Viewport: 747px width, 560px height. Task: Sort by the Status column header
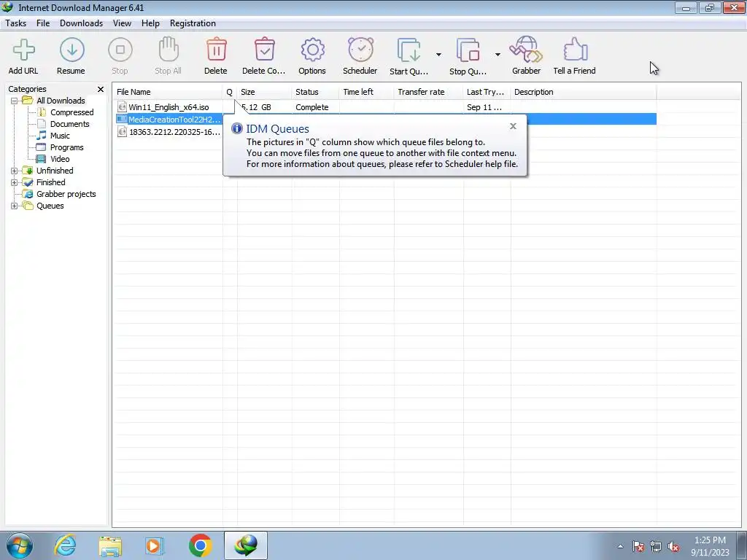(315, 92)
